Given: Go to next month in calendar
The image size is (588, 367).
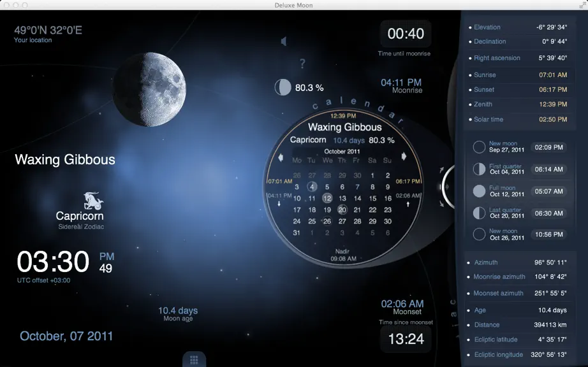Looking at the screenshot, I should click(404, 156).
